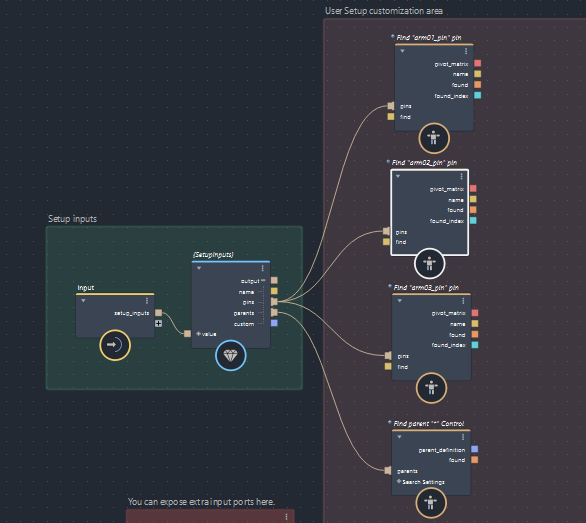
Task: Click plus icon below setup_inputs port
Action: click(158, 323)
